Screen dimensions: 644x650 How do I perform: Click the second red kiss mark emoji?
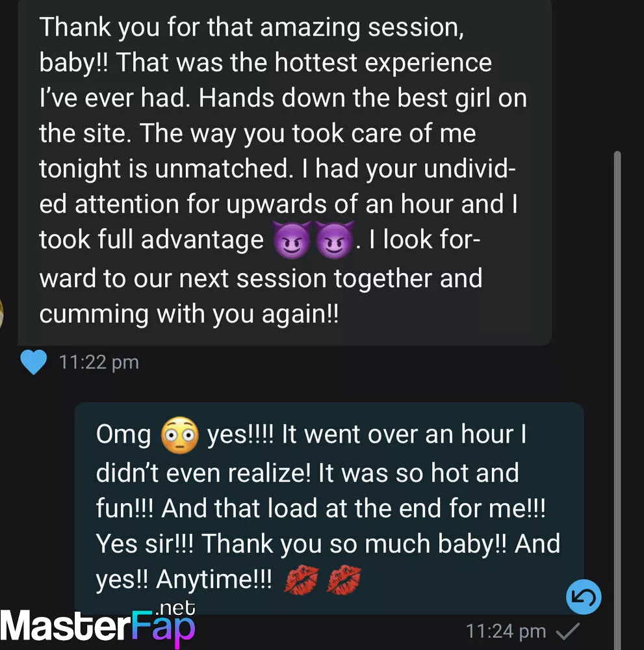(344, 579)
